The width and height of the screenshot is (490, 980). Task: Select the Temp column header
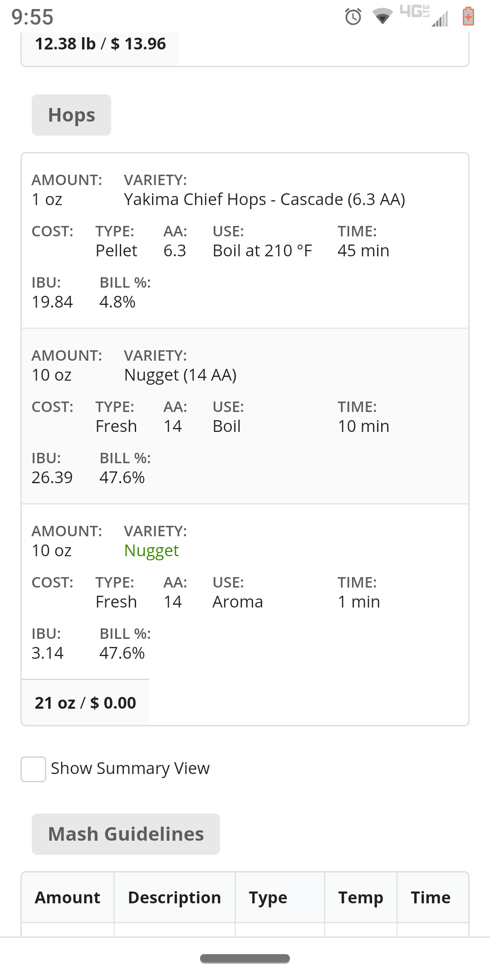tap(361, 897)
